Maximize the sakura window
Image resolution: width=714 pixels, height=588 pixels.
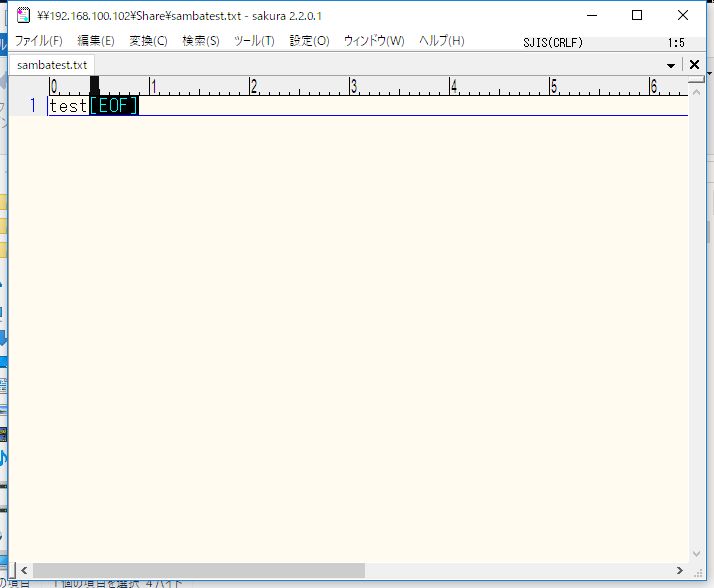[x=637, y=15]
